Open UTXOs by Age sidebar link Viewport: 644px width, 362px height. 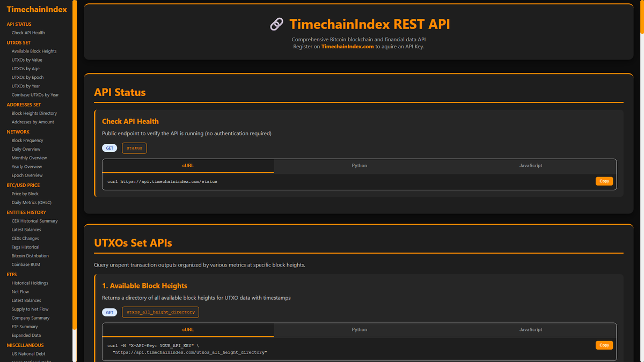point(26,69)
